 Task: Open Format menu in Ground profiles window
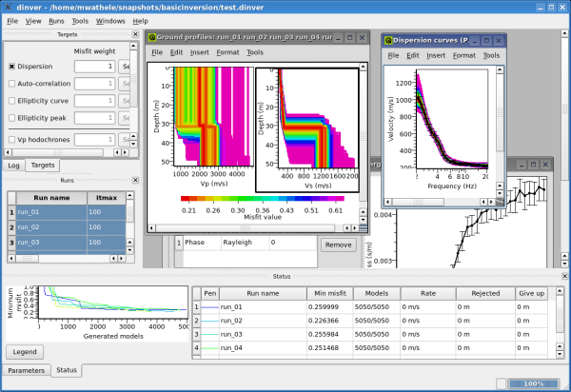[x=227, y=52]
